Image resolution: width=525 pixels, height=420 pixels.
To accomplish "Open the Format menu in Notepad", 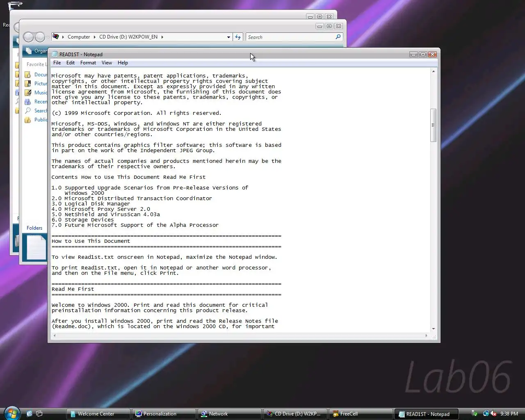I will click(x=88, y=63).
